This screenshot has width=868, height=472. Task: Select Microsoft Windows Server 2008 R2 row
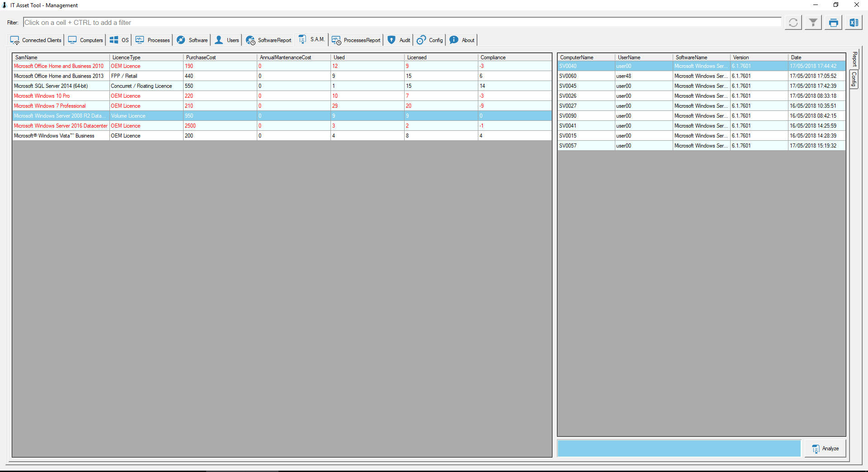[282, 116]
